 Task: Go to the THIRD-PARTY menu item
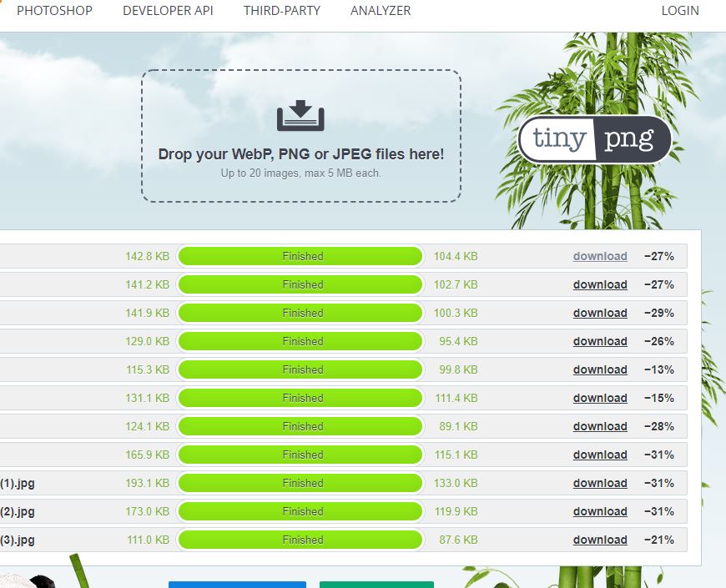pos(282,11)
